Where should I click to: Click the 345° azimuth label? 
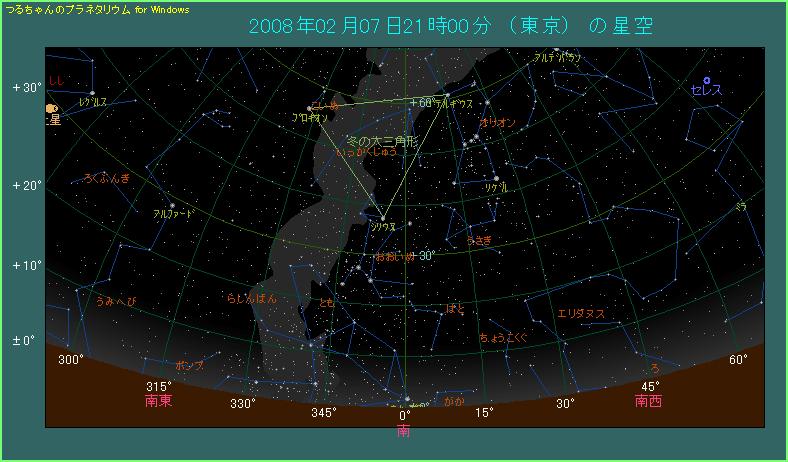click(x=322, y=412)
